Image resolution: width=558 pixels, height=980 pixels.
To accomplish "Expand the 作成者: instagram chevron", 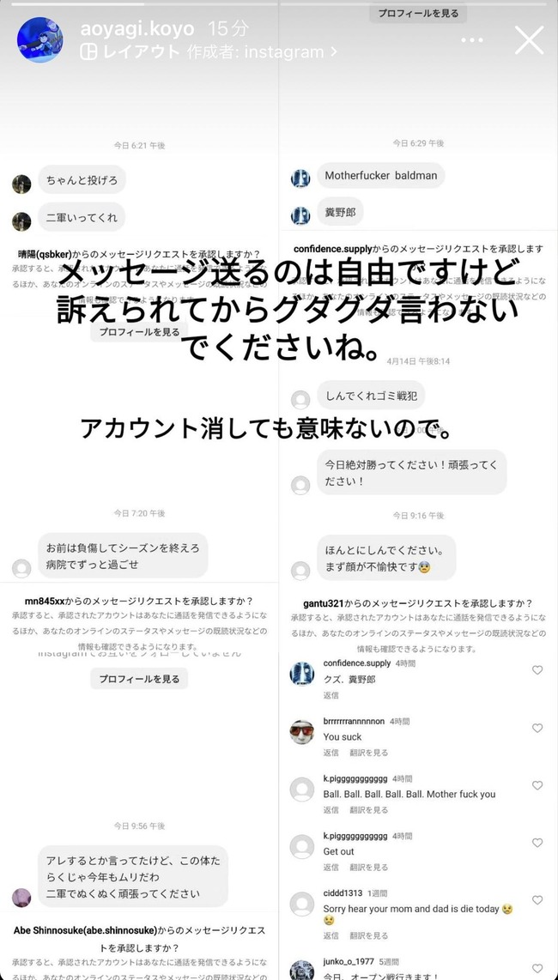I will 333,51.
